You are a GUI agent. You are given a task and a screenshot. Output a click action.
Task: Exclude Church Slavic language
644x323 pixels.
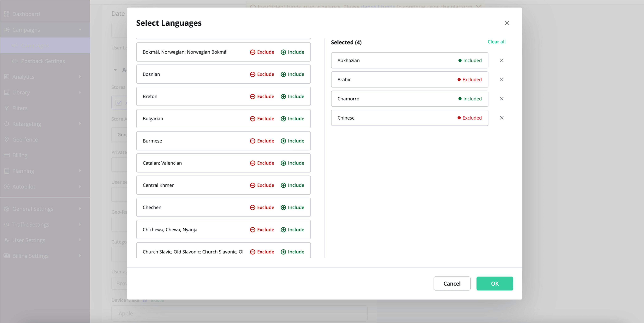262,252
